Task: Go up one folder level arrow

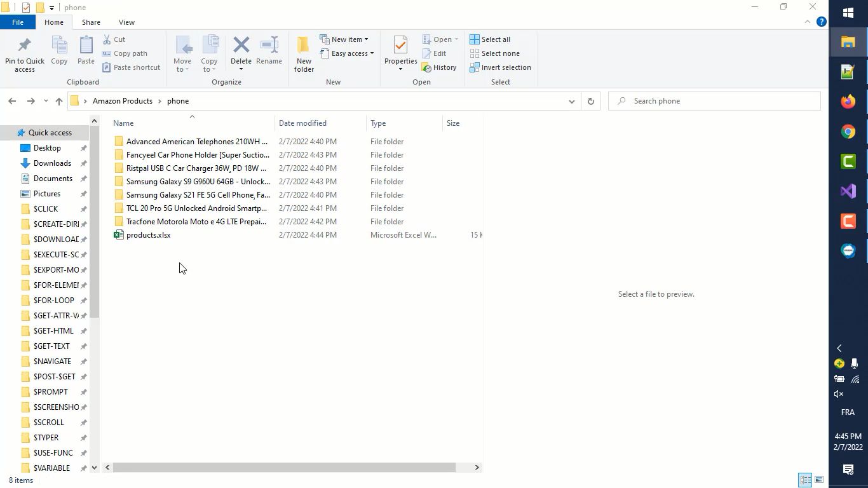Action: click(x=59, y=101)
